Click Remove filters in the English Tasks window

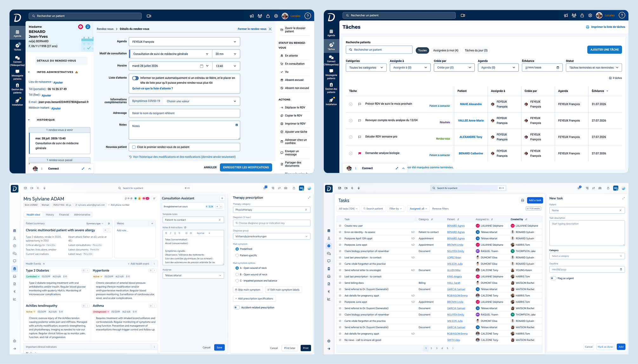[x=440, y=208]
